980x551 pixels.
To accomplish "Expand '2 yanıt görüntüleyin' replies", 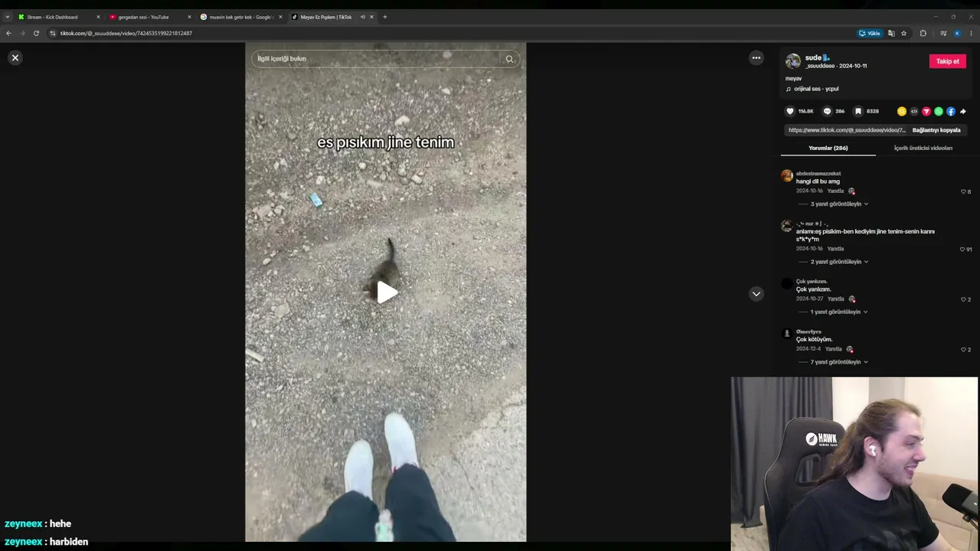I will tap(839, 262).
